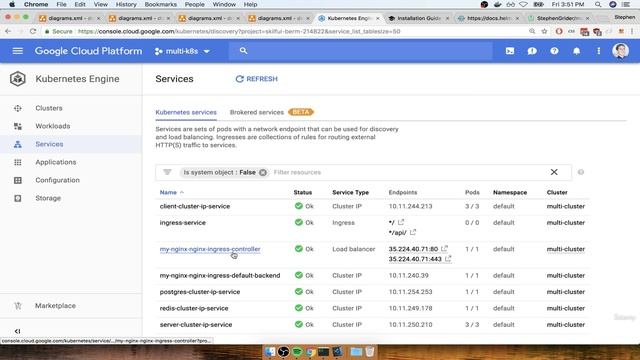
Task: Sort by Cluster column header
Action: point(557,192)
